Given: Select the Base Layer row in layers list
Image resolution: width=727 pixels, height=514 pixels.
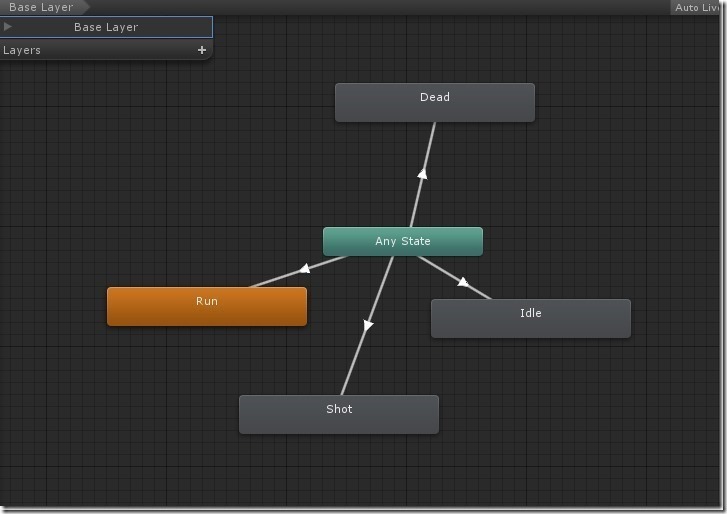Looking at the screenshot, I should 106,27.
